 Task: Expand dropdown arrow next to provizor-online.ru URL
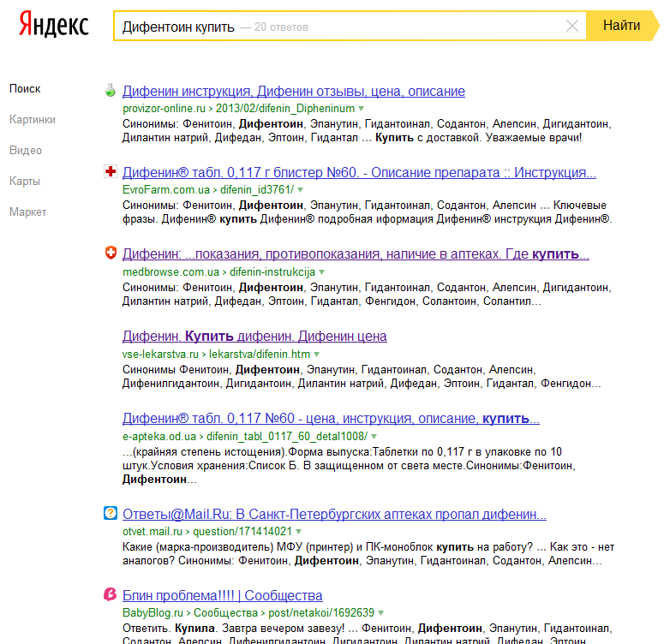click(362, 109)
